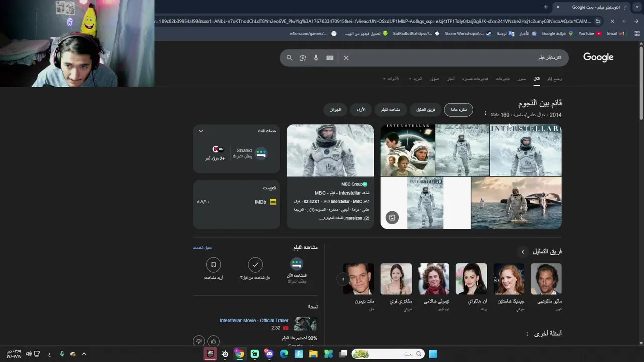This screenshot has width=644, height=362.
Task: Open Epic Games Launcher from taskbar
Action: (x=210, y=354)
